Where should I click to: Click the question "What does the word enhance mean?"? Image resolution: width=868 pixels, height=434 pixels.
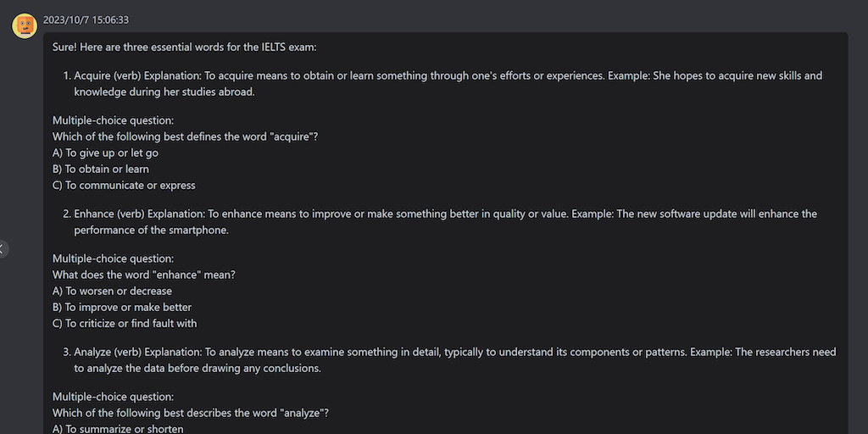click(144, 275)
